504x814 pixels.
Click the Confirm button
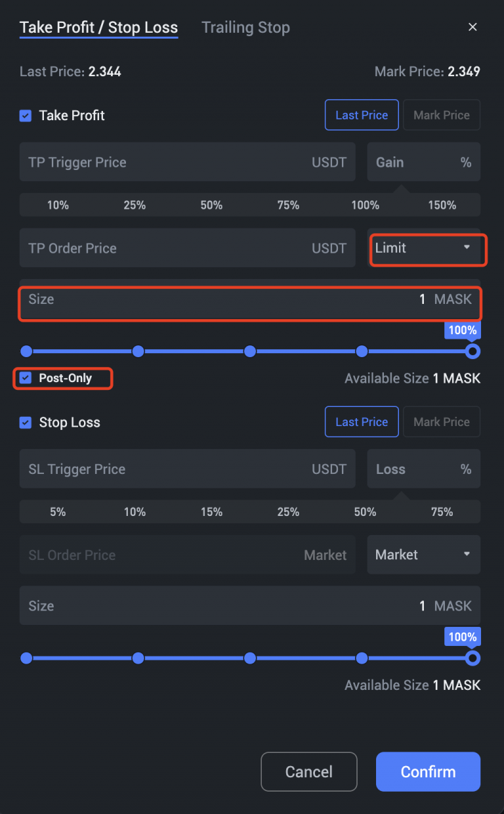point(428,771)
